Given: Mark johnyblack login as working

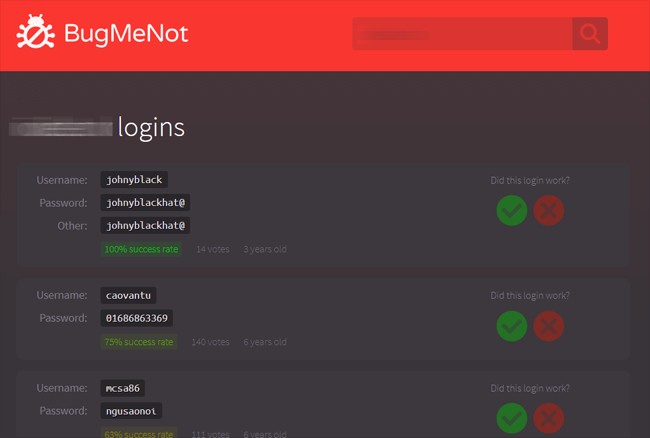Looking at the screenshot, I should [511, 210].
